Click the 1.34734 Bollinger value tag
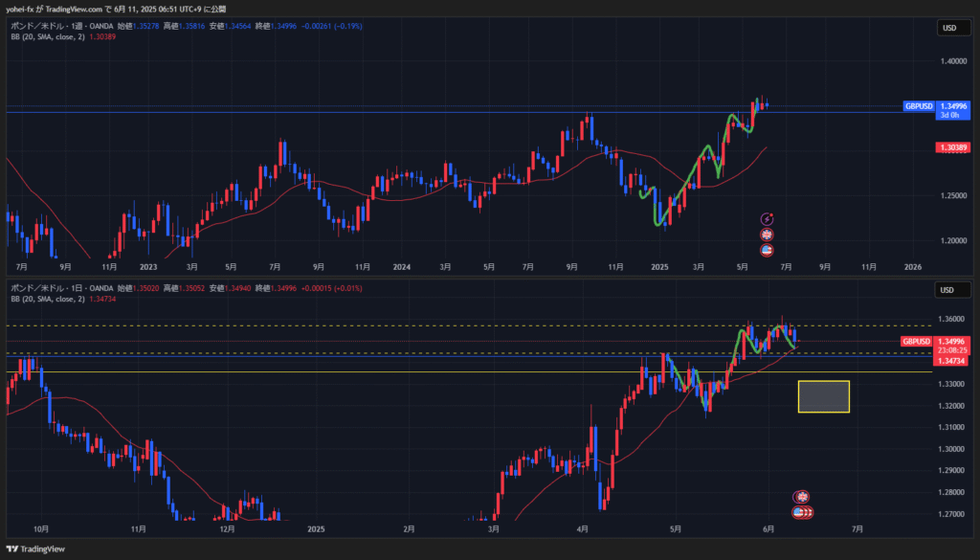 coord(950,361)
